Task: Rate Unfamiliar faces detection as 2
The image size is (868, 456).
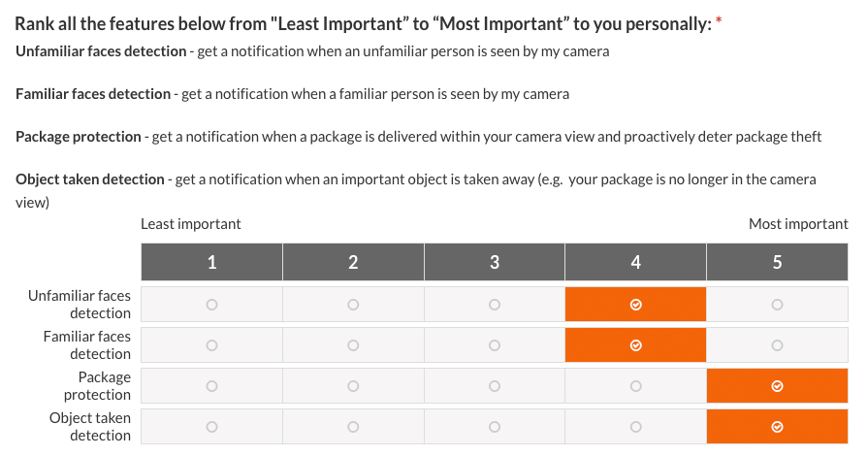Action: (x=353, y=305)
